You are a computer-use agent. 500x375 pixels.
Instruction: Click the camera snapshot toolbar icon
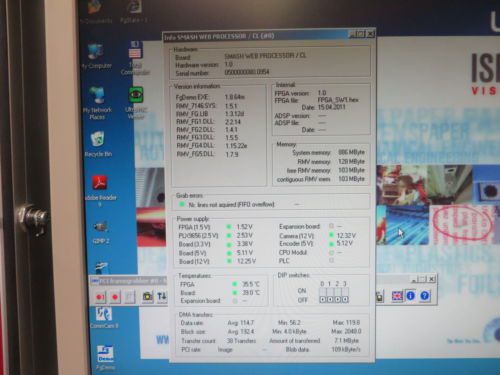147,296
